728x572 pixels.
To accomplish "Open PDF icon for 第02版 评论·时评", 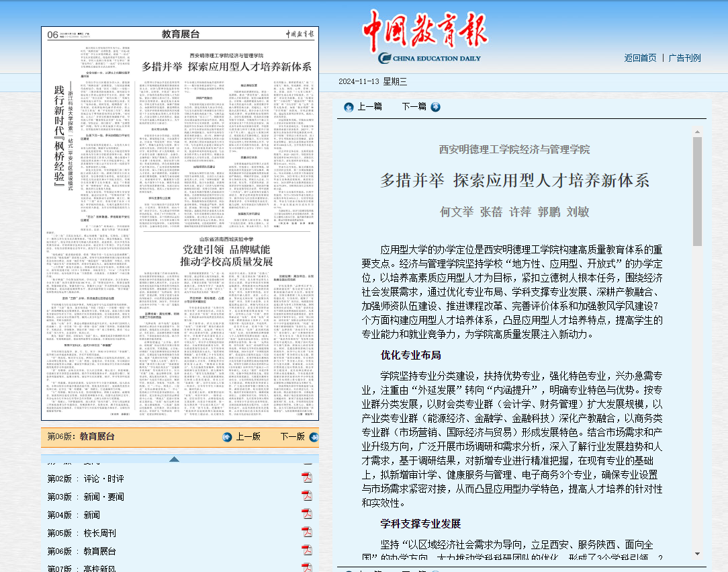I will (x=307, y=478).
